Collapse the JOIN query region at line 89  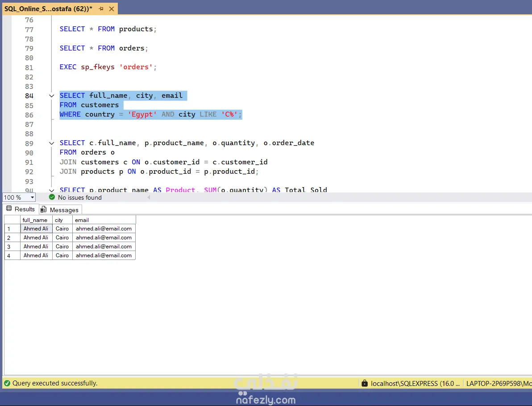tap(51, 143)
